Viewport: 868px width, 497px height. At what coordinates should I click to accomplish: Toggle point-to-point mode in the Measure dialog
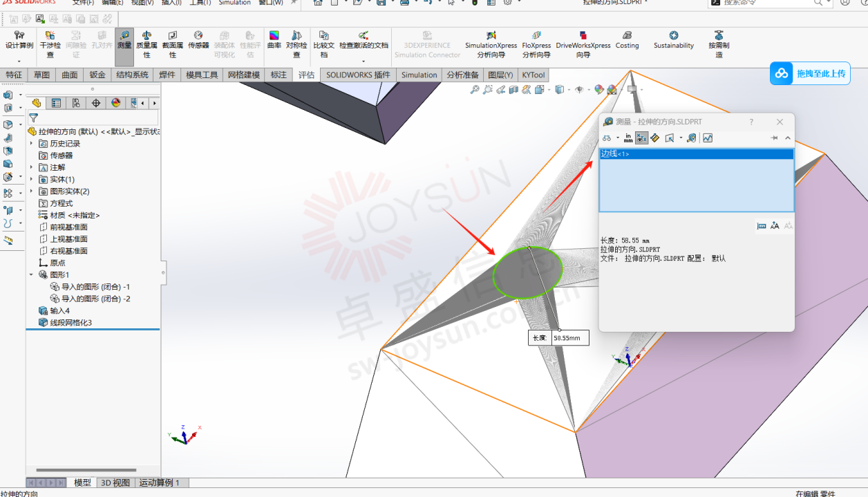pyautogui.click(x=655, y=138)
